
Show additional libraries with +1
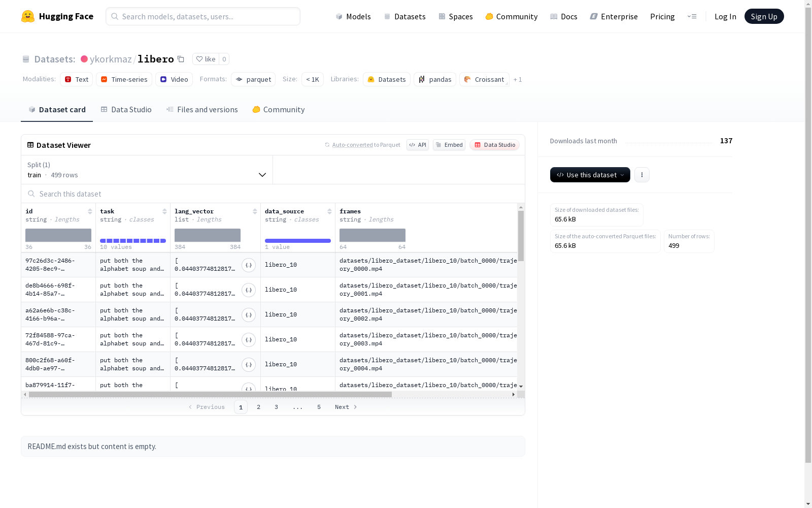(518, 79)
